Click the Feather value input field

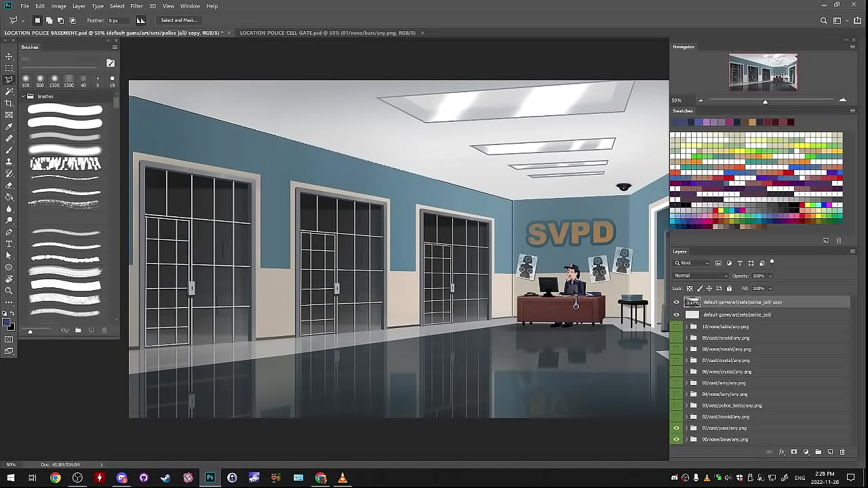[117, 20]
